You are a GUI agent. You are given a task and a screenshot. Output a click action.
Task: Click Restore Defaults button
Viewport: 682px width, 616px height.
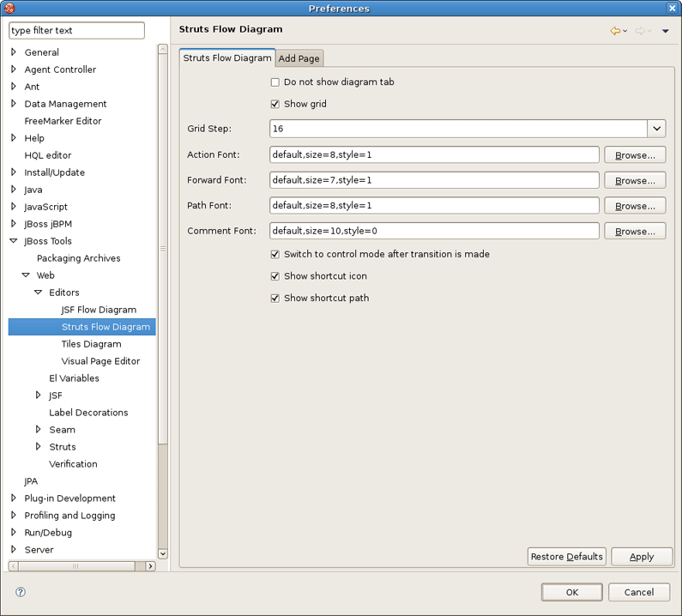point(567,557)
